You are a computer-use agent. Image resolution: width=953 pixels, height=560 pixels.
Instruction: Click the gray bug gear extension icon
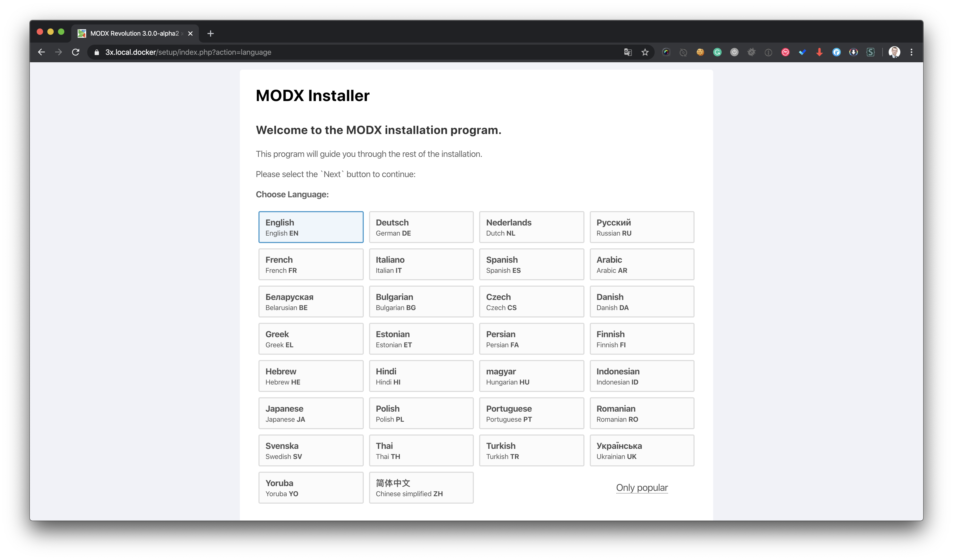[751, 52]
